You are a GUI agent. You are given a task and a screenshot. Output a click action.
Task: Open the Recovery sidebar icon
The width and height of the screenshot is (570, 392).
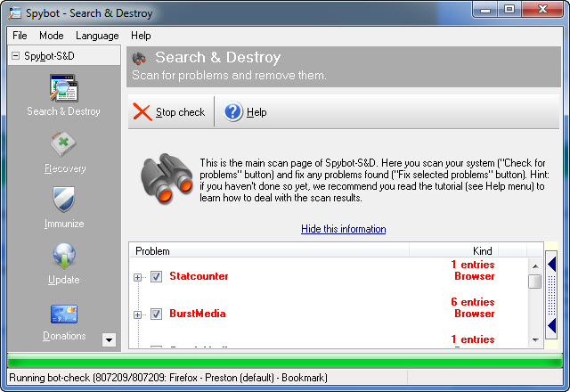63,144
